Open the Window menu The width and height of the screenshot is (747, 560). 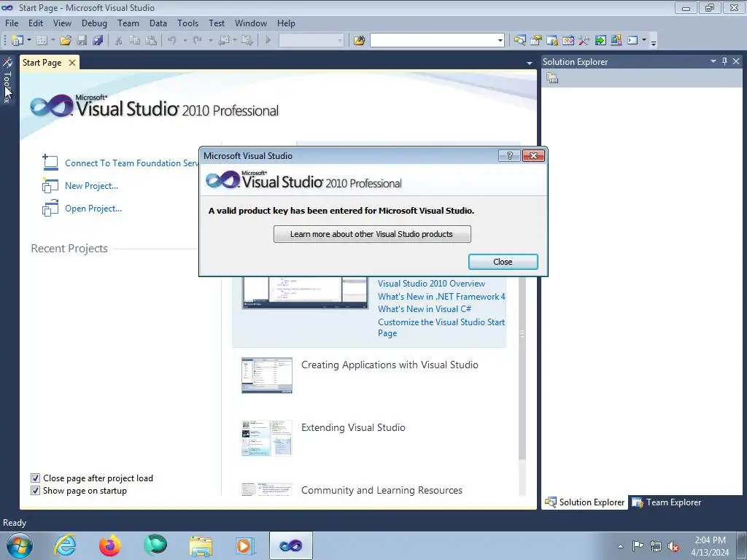click(251, 23)
